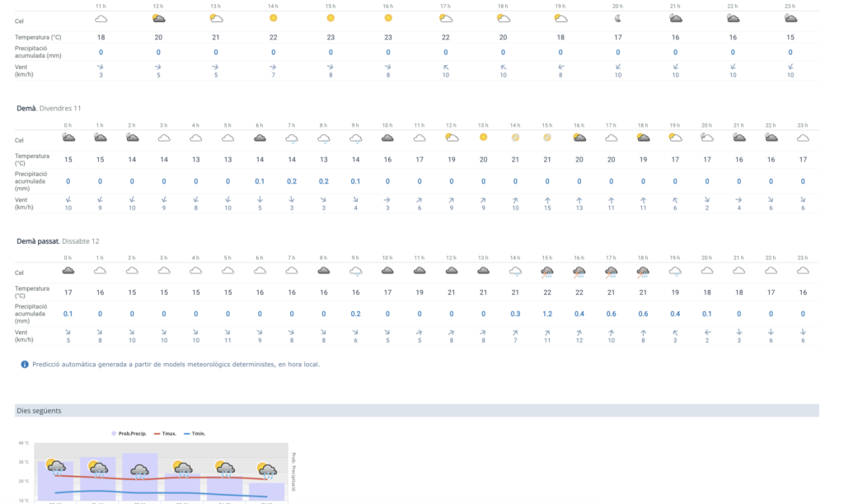Click the sun icon at 13 h Divendres

point(483,138)
